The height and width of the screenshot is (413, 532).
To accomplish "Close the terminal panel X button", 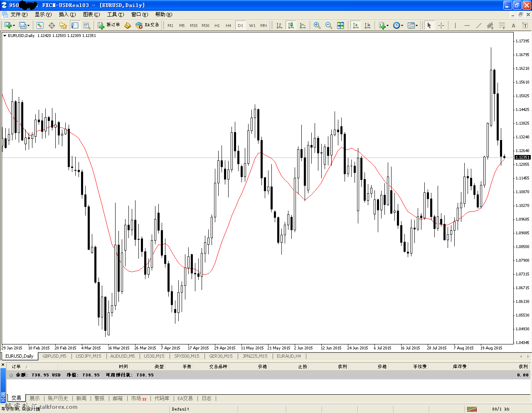I will point(3,365).
